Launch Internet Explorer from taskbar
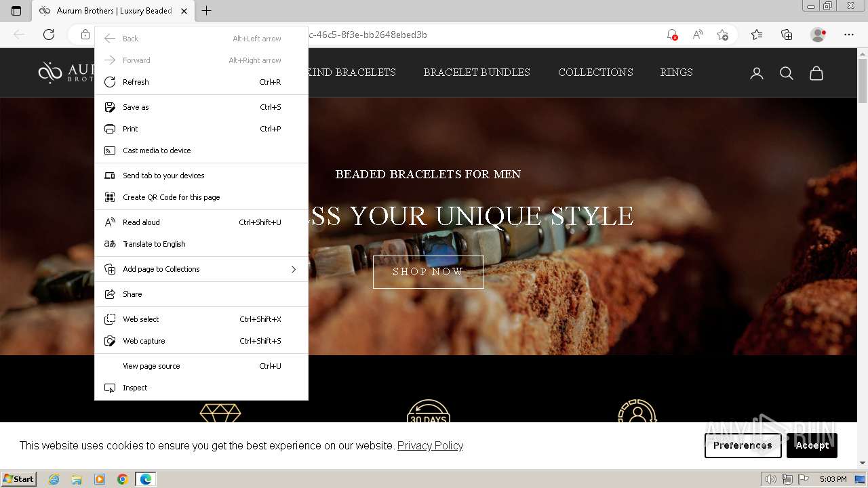 (54, 479)
